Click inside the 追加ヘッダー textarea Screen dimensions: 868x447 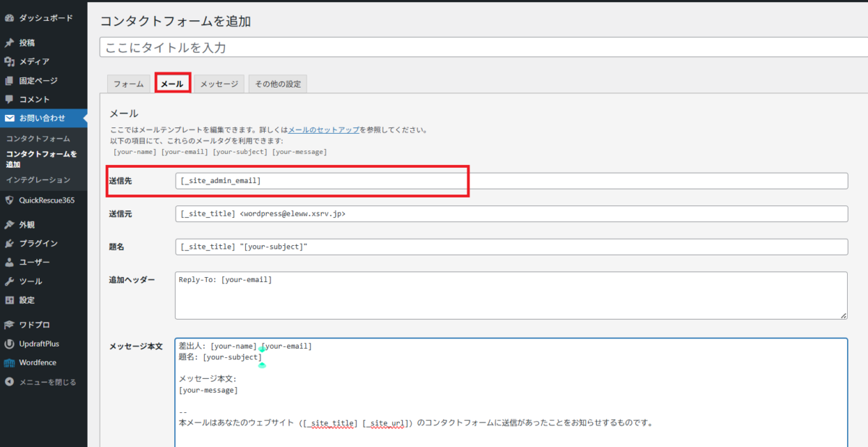[511, 295]
